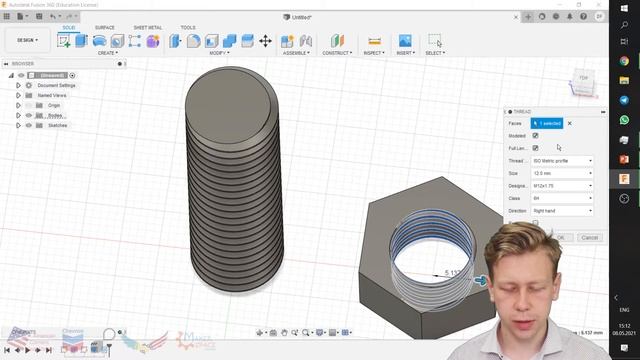The image size is (640, 360).
Task: Open the Size dropdown showing 12.0 mm
Action: point(562,173)
